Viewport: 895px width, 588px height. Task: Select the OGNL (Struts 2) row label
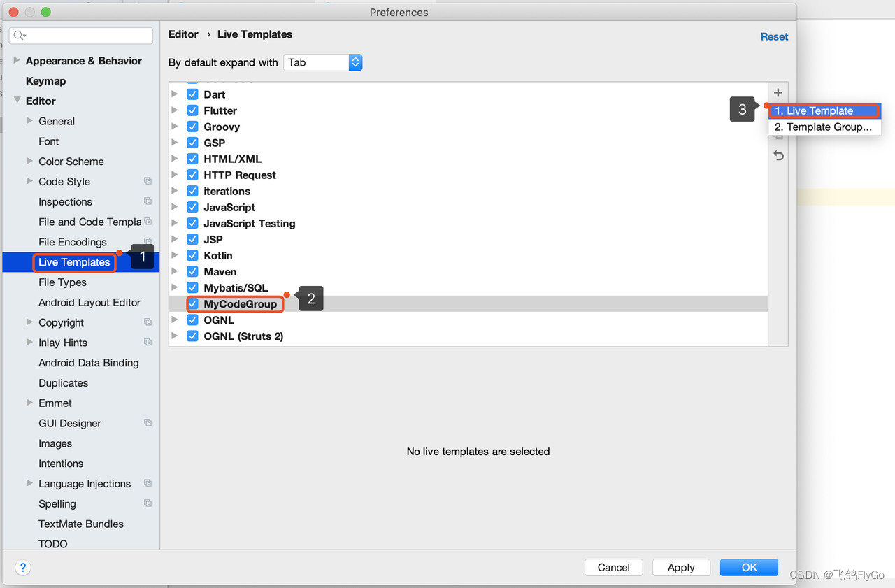[x=243, y=336]
